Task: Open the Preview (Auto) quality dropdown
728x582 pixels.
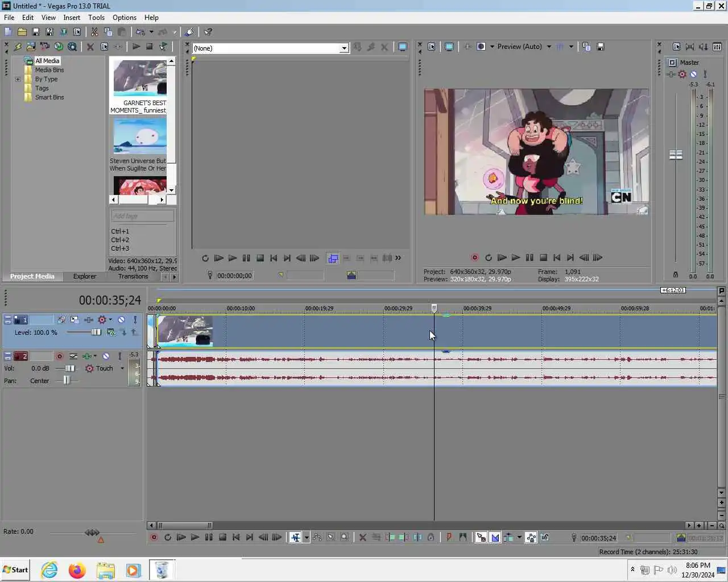Action: tap(549, 47)
